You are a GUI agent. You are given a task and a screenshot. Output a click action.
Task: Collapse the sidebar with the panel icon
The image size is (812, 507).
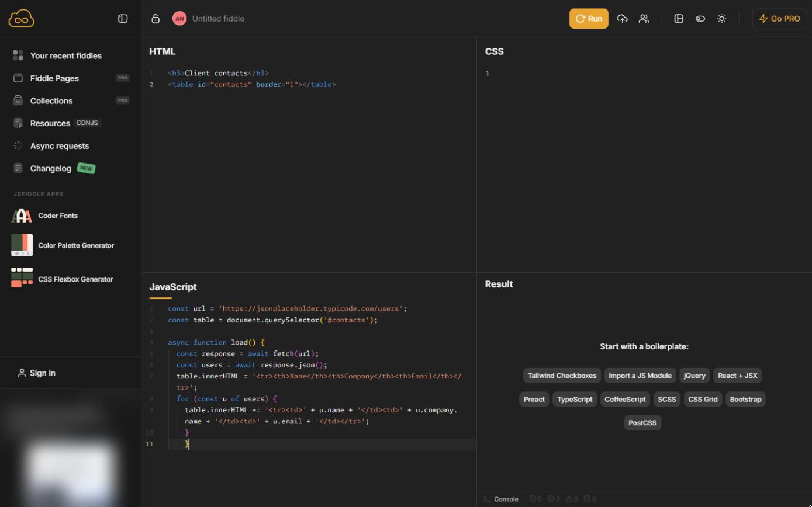coord(123,19)
